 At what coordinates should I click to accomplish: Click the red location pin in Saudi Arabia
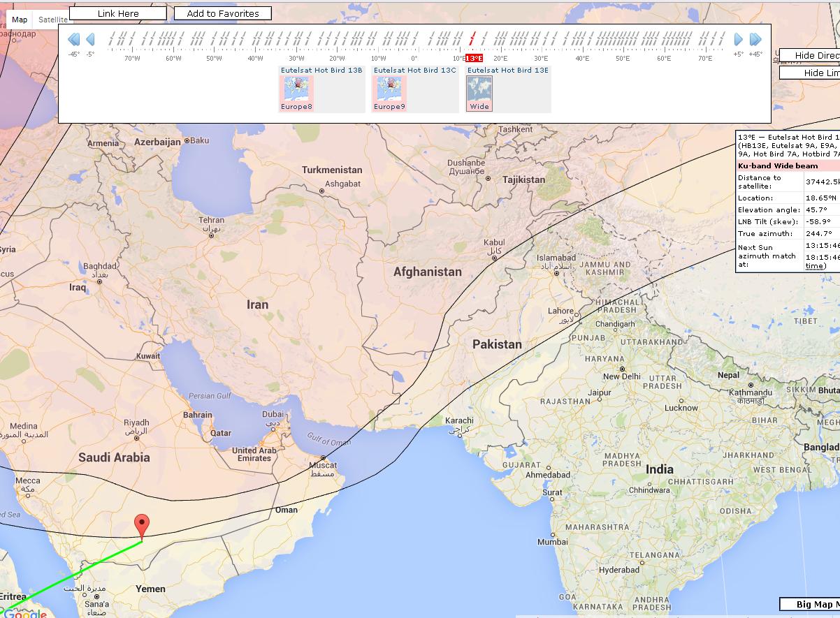142,527
